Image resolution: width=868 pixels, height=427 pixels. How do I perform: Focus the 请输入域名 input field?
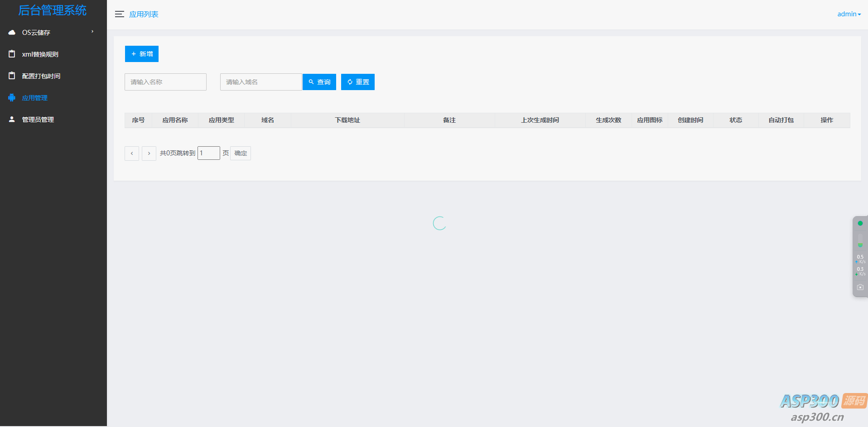point(261,82)
